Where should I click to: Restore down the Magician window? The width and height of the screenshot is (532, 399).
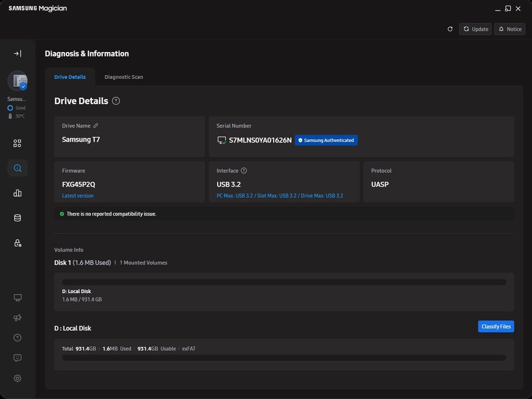coord(508,8)
